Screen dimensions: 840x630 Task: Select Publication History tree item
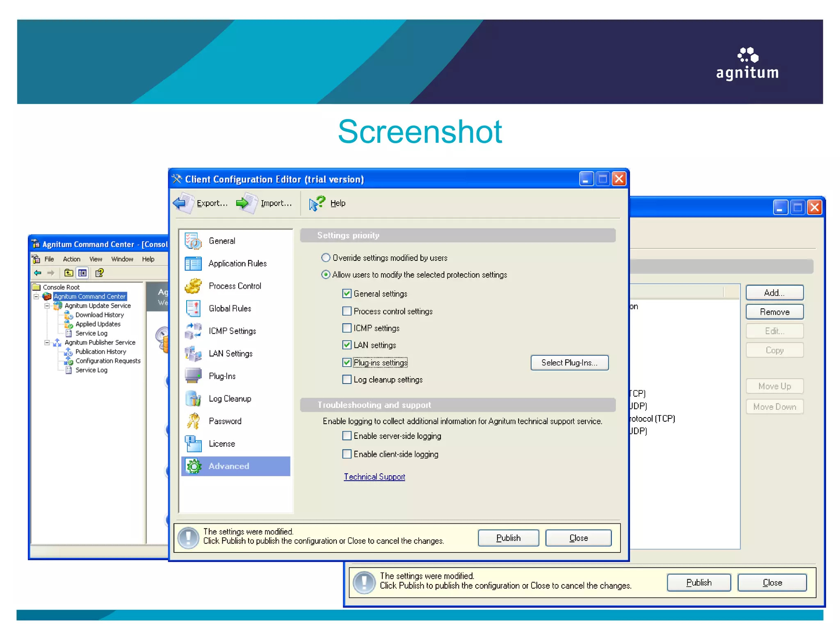click(x=101, y=352)
